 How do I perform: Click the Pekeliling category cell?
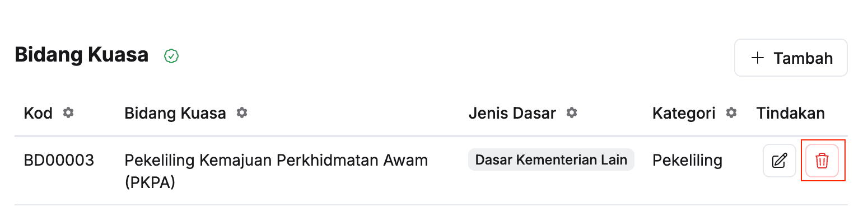(687, 161)
